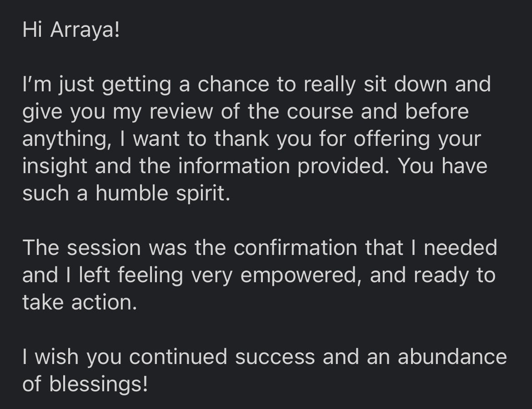This screenshot has height=409, width=532.
Task: Click the phrase "take action."
Action: (x=80, y=303)
